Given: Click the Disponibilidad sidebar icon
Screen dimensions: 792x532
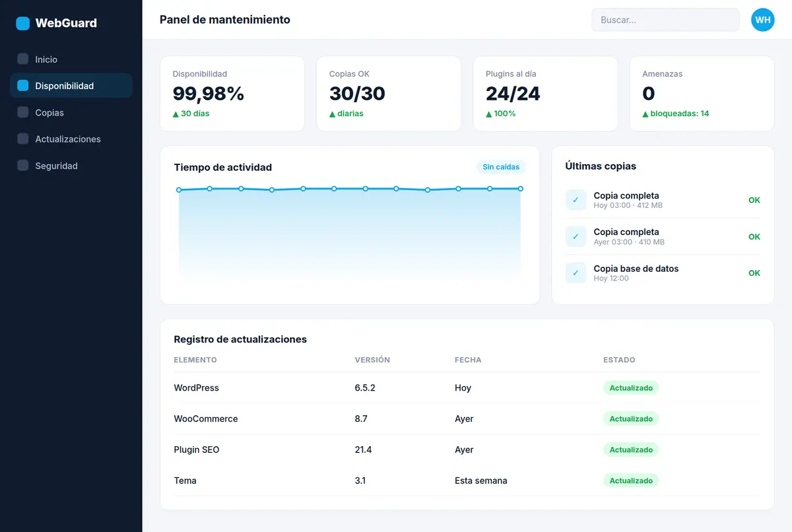Looking at the screenshot, I should 22,86.
